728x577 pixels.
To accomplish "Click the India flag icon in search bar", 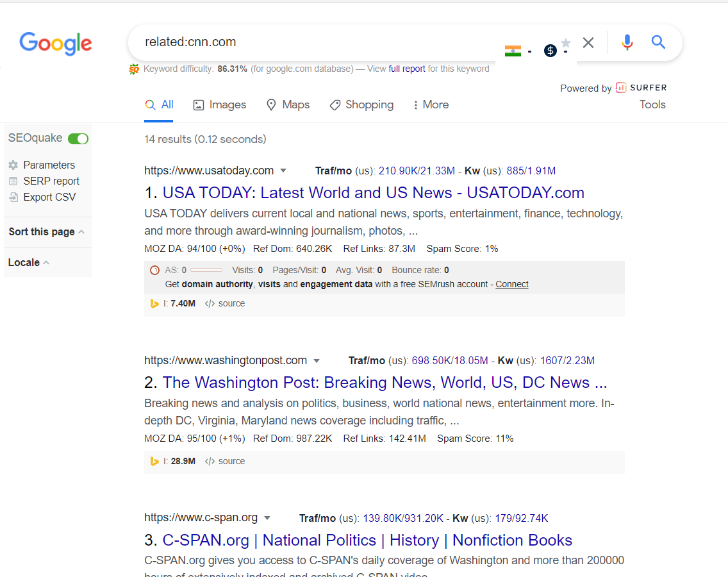I will 513,51.
